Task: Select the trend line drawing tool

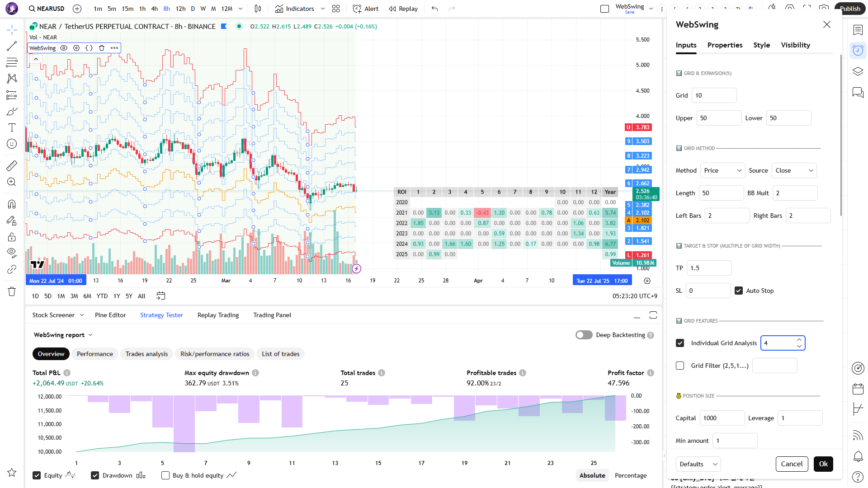Action: click(12, 46)
